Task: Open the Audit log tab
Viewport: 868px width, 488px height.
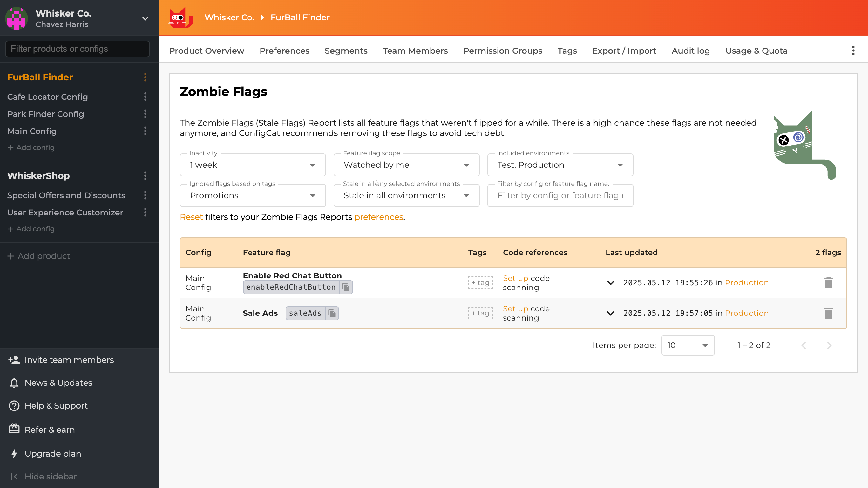Action: (x=690, y=51)
